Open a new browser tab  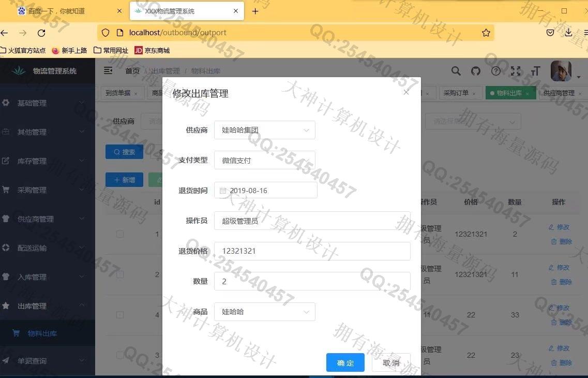(x=255, y=11)
